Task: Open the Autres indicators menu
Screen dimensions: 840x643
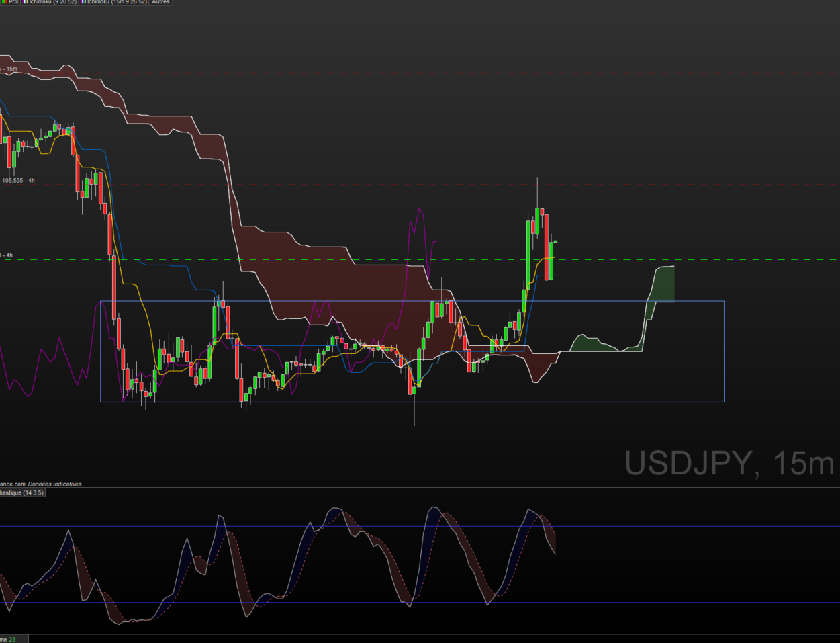Action: pos(160,2)
